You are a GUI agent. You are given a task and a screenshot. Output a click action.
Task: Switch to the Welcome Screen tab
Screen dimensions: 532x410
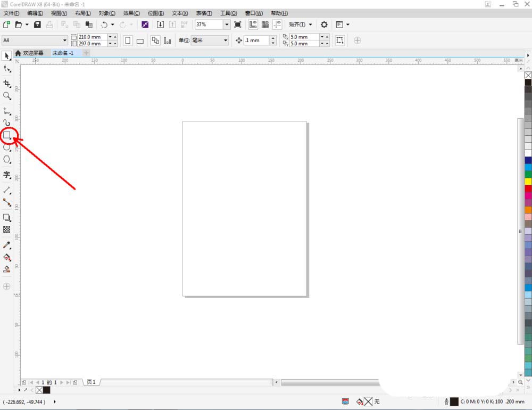29,53
